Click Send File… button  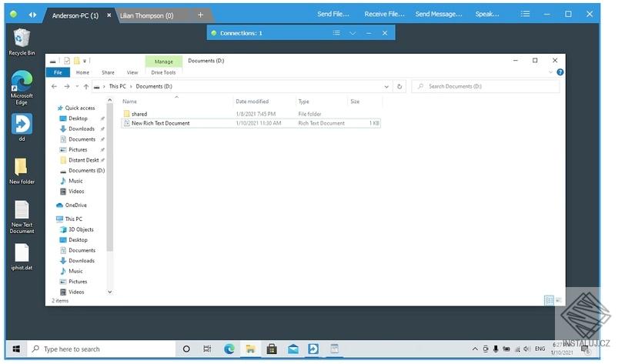pos(333,14)
